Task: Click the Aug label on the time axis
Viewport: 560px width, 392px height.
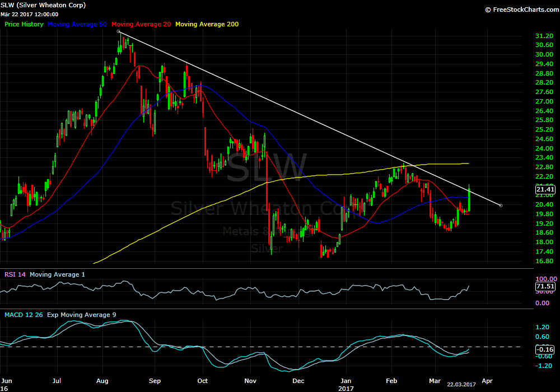Action: (102, 381)
